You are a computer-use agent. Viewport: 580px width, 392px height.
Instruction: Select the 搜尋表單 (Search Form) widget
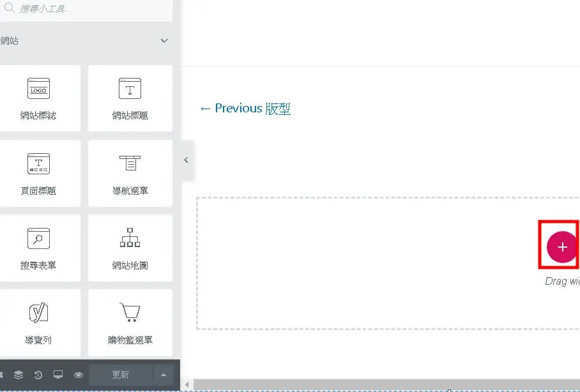click(x=38, y=248)
